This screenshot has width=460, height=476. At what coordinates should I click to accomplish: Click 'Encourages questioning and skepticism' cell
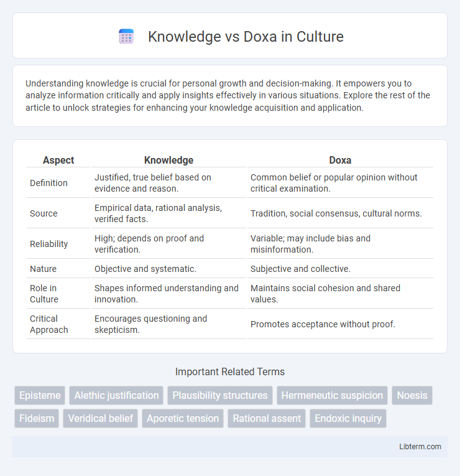tap(168, 324)
